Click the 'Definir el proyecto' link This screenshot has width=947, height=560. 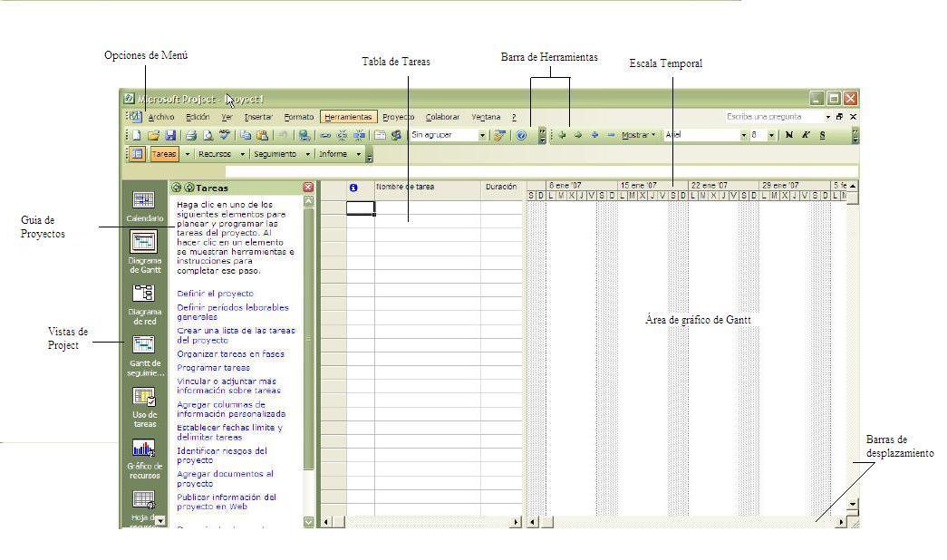215,294
